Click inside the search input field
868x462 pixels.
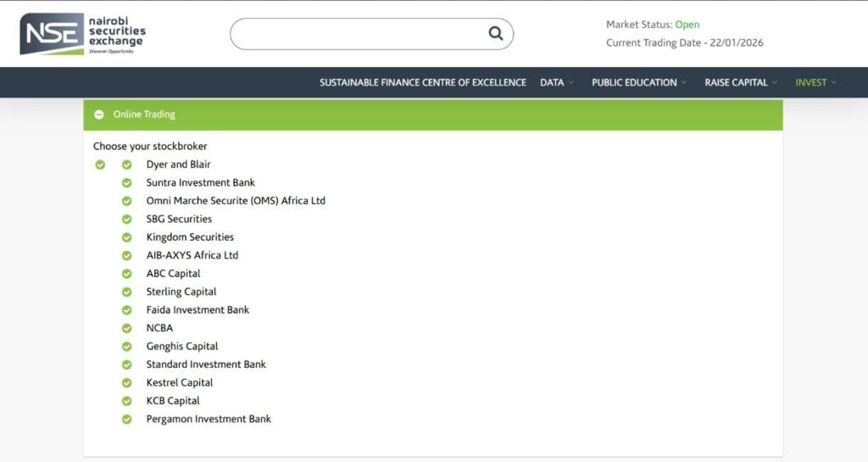click(x=371, y=34)
